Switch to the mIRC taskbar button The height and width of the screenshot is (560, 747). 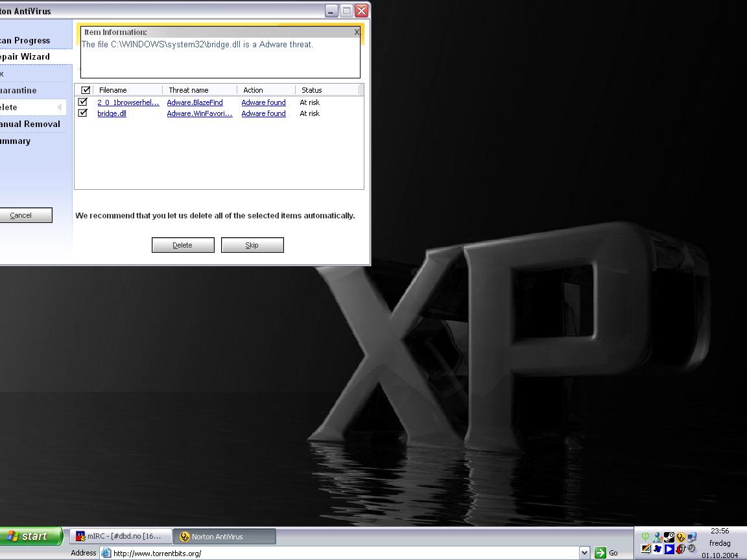tap(121, 536)
